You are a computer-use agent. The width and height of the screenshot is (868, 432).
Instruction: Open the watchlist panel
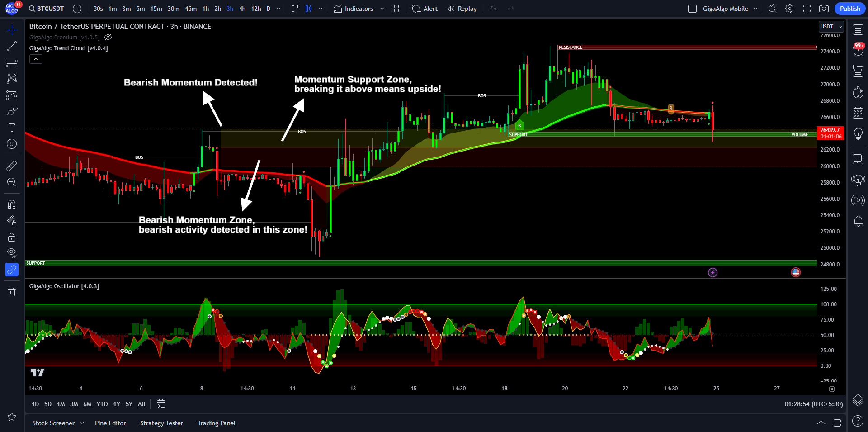click(858, 30)
